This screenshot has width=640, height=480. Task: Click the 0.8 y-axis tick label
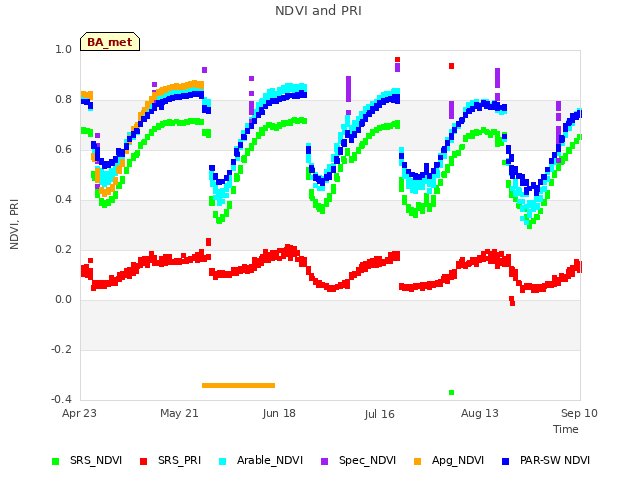tap(63, 100)
